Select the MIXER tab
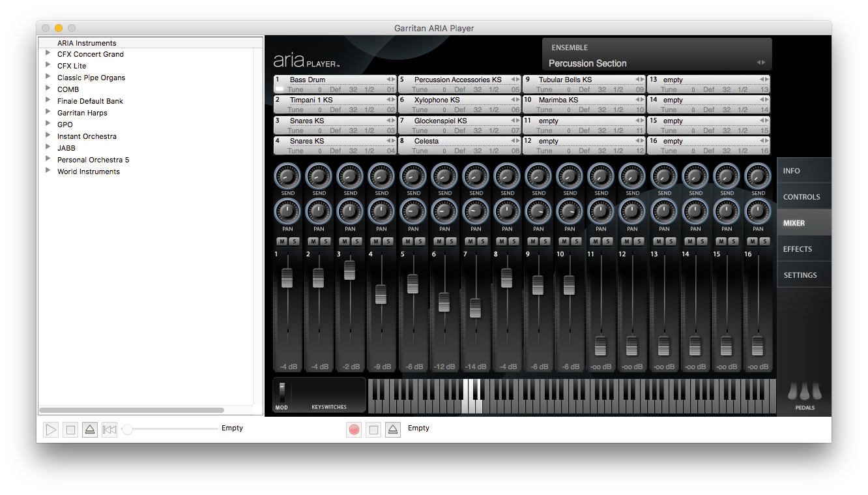Screen dimensions: 868x495 coord(804,223)
